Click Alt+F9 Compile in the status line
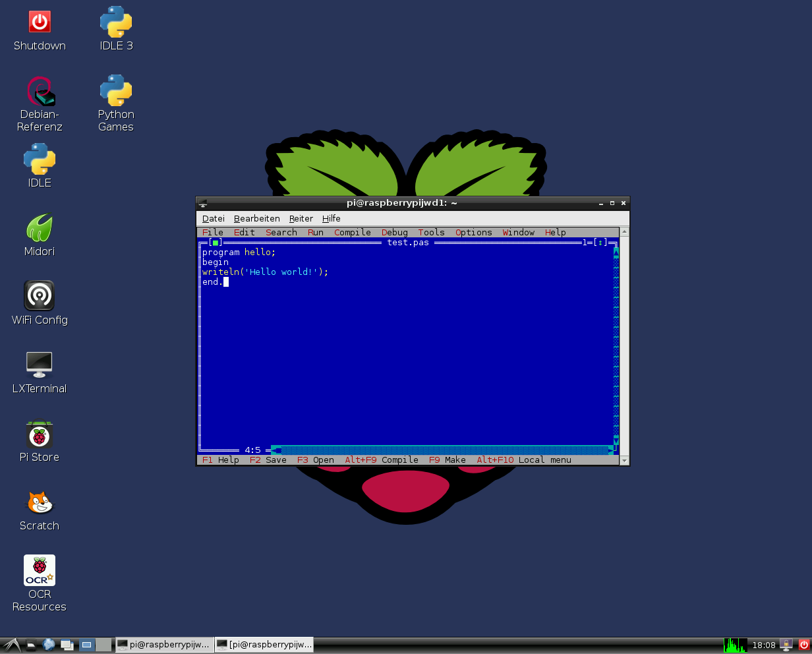The height and width of the screenshot is (654, 812). (382, 460)
